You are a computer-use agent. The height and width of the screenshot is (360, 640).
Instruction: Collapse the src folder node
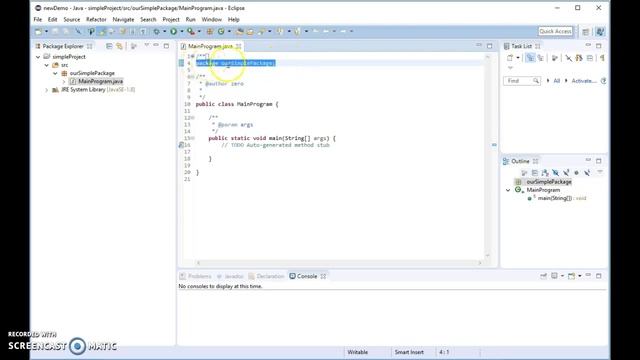(47, 65)
